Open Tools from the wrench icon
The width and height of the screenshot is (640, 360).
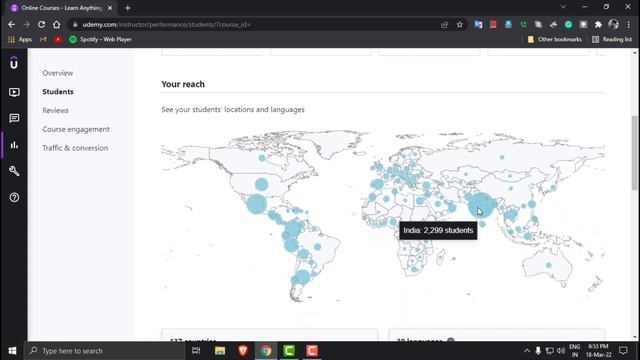click(14, 171)
